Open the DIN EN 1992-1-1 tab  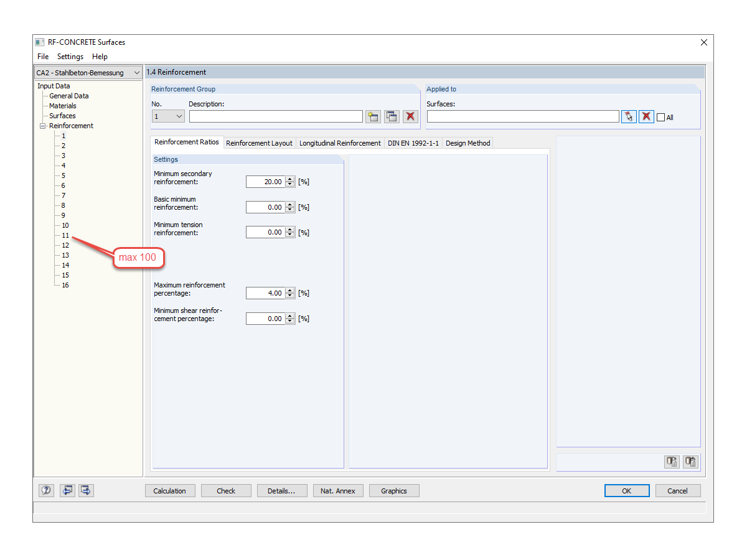(x=413, y=143)
